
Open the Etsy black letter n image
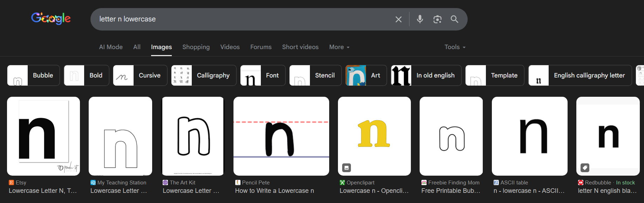(43, 136)
